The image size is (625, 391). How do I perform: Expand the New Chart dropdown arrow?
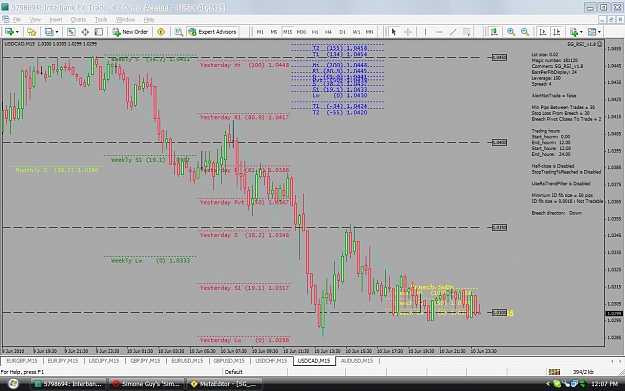click(x=17, y=32)
